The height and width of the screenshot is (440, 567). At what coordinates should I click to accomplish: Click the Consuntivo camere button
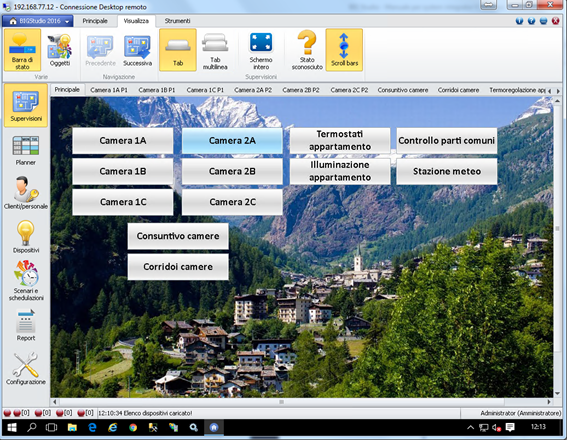tap(178, 236)
